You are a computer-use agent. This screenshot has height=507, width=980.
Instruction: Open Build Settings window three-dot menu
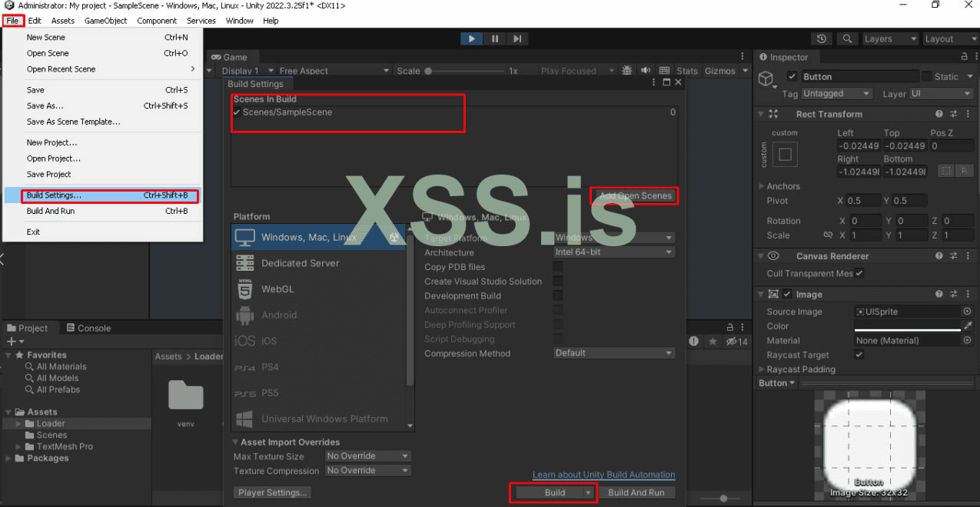coord(654,82)
